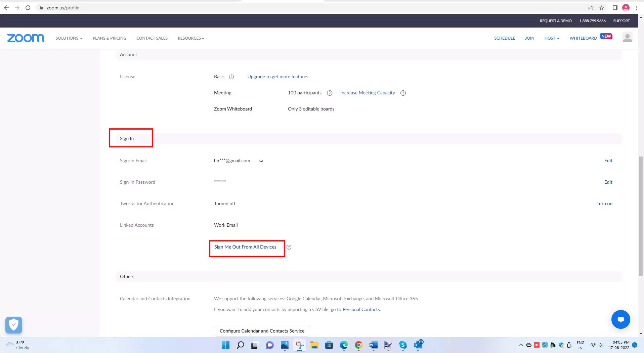Open the RESOURCES dropdown menu
This screenshot has height=353, width=644.
tap(190, 38)
